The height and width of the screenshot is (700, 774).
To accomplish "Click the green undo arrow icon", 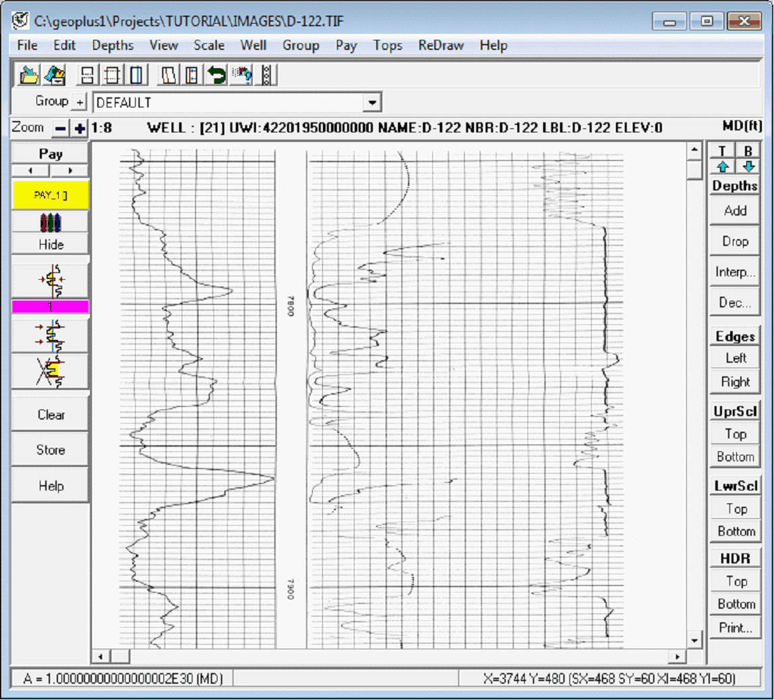I will tap(217, 74).
